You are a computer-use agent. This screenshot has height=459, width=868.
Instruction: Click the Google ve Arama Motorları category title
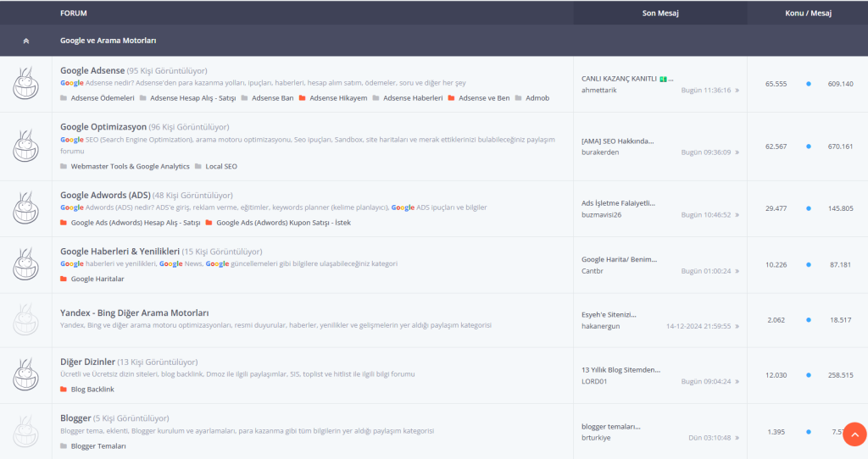108,41
